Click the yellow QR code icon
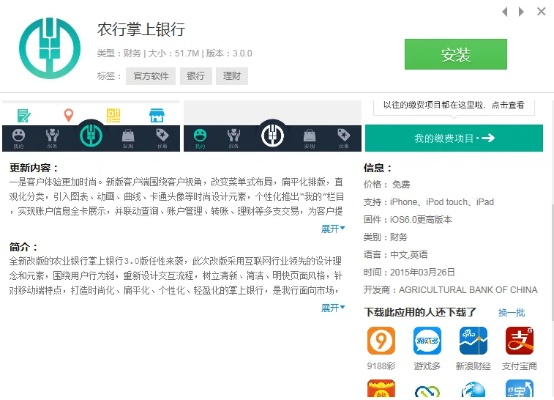Viewport: 554px width, 400px height. point(113,115)
